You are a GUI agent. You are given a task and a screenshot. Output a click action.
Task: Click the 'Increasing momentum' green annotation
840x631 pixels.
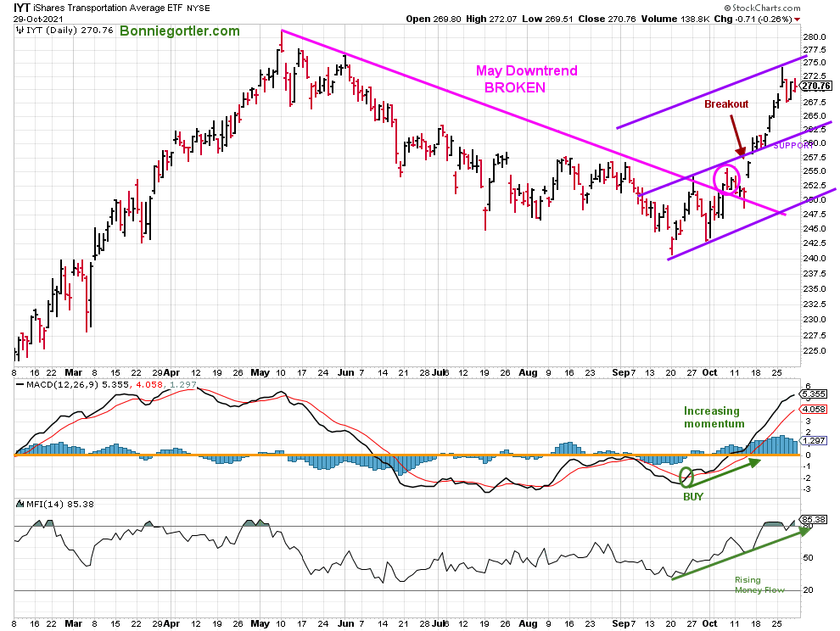[714, 417]
